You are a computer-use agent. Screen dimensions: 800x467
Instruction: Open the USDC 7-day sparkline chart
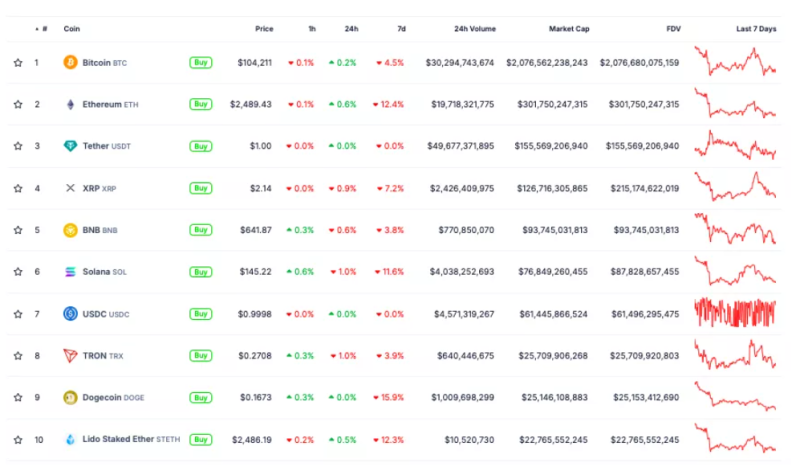(x=735, y=313)
